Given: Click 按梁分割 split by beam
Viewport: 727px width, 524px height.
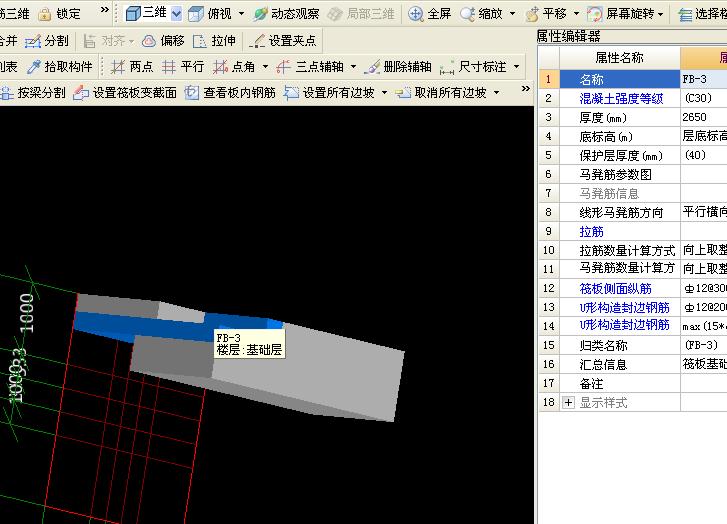Looking at the screenshot, I should click(x=33, y=93).
